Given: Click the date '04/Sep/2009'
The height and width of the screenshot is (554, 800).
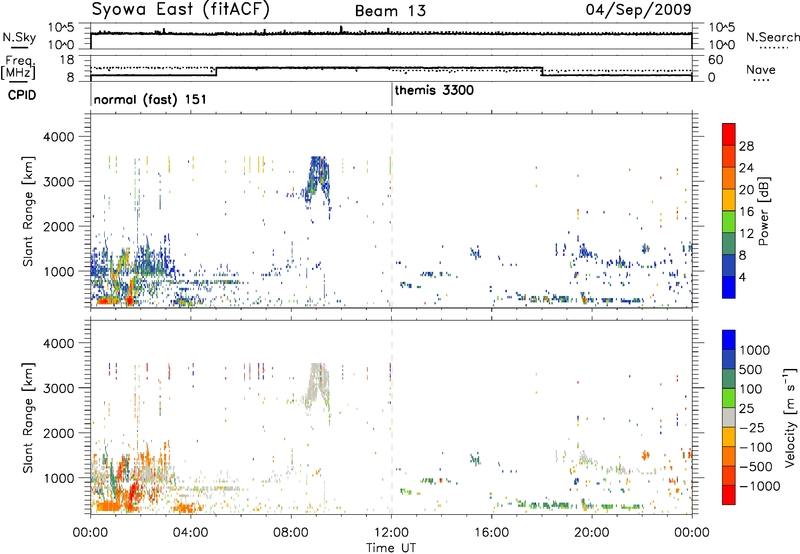Looking at the screenshot, I should coord(638,9).
